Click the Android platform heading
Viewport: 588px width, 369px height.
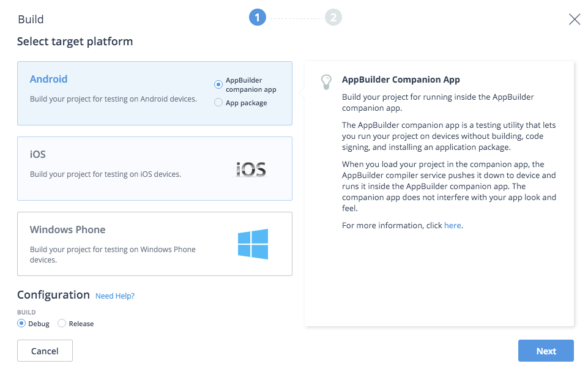point(49,79)
